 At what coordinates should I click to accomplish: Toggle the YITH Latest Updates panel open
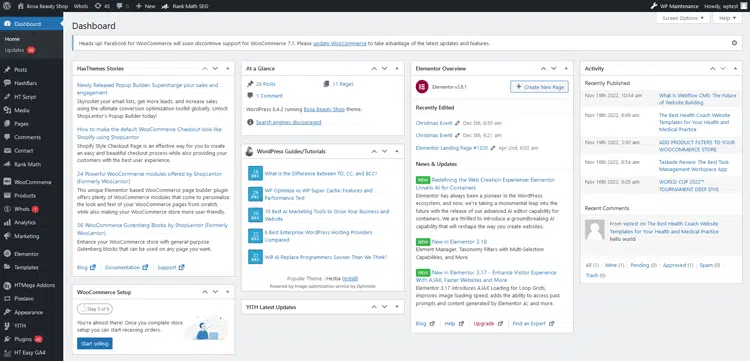pyautogui.click(x=397, y=307)
